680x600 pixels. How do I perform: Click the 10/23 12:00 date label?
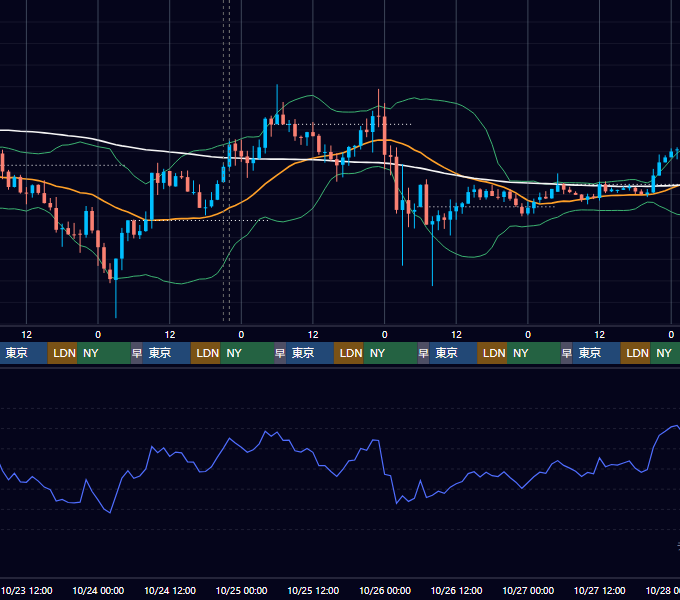[27, 590]
